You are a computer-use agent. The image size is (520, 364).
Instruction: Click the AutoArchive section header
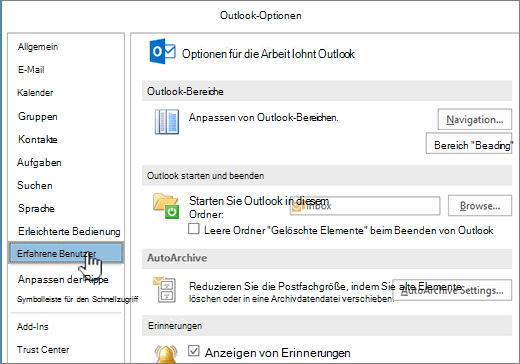[327, 258]
